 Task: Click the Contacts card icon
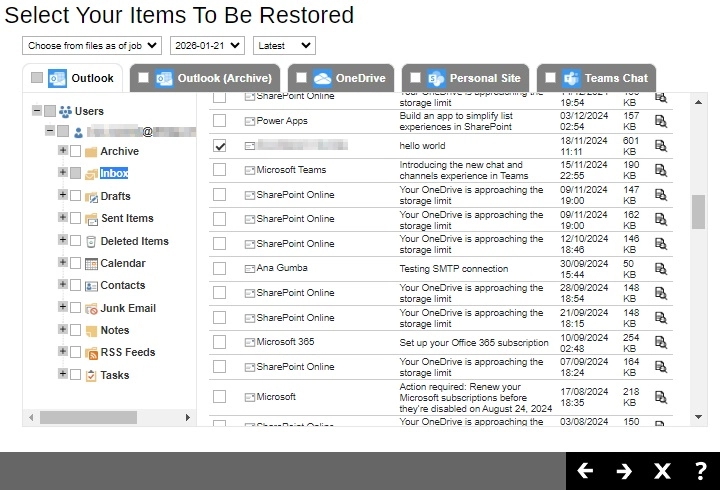91,286
